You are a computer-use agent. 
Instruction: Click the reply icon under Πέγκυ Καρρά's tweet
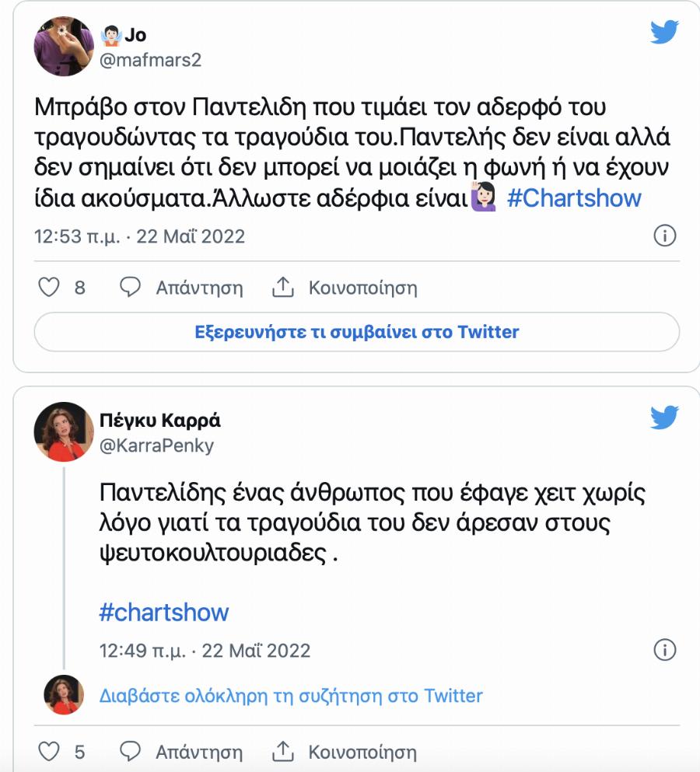pyautogui.click(x=130, y=752)
